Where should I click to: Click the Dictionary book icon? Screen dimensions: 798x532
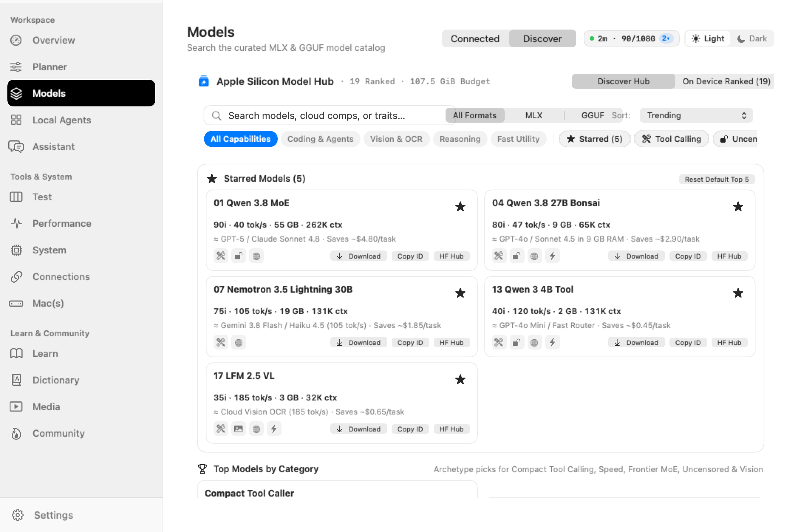coord(16,380)
